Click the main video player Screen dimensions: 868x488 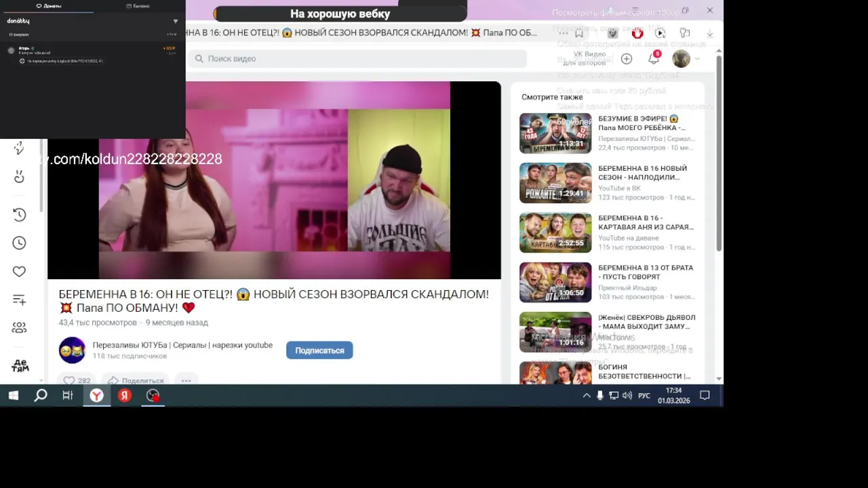click(x=274, y=180)
